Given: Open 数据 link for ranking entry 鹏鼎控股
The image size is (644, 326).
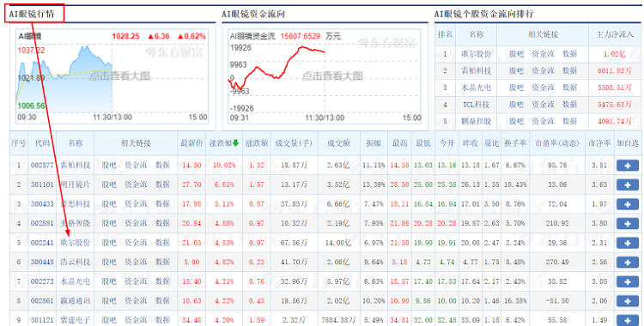Looking at the screenshot, I should pyautogui.click(x=569, y=121).
